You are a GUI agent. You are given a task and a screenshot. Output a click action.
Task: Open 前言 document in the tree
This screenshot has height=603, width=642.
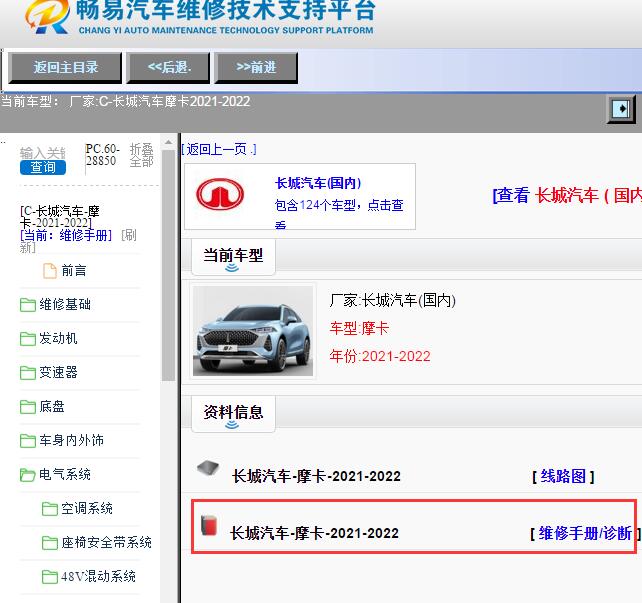74,271
